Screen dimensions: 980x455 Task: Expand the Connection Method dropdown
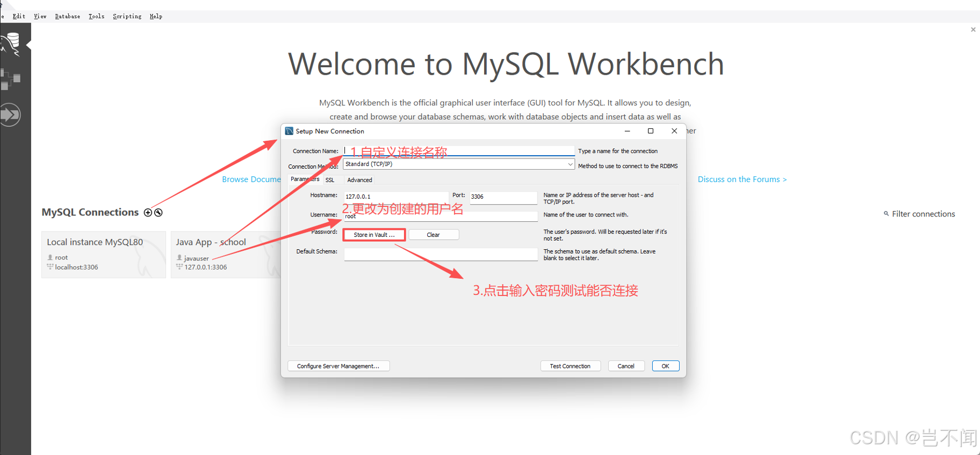click(570, 164)
